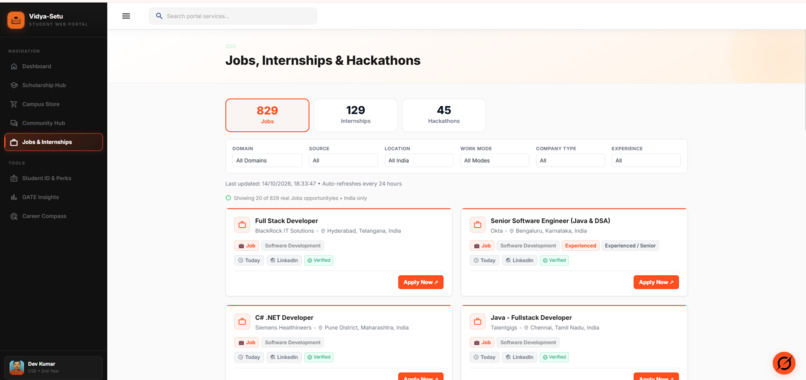Open Campus Store in the sidebar

pos(53,104)
